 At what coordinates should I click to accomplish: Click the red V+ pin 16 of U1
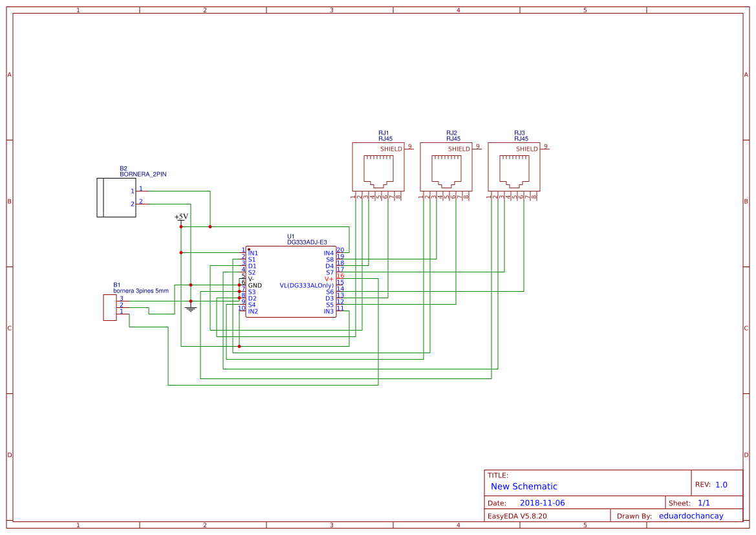click(x=330, y=278)
